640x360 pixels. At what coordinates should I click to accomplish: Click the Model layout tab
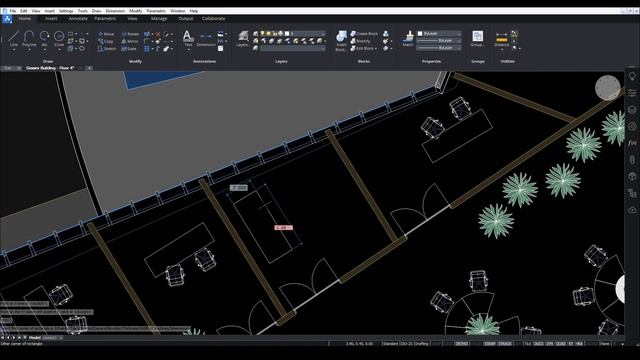(x=35, y=338)
